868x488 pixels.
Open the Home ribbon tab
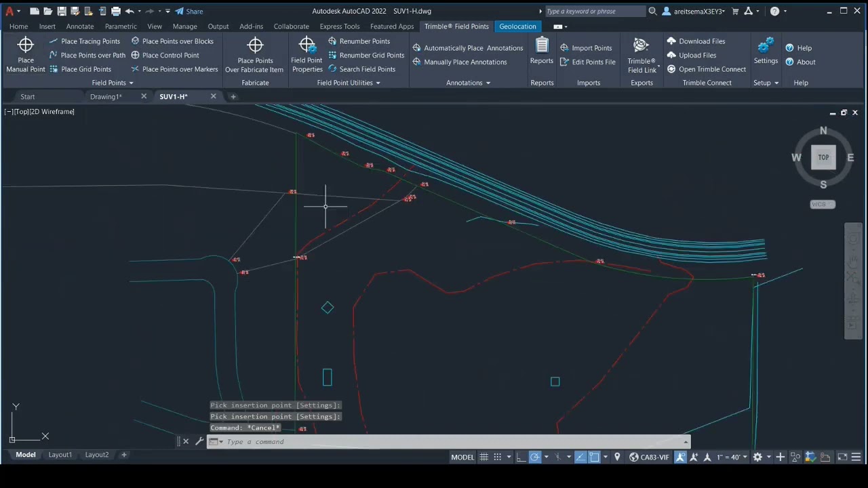pyautogui.click(x=18, y=26)
